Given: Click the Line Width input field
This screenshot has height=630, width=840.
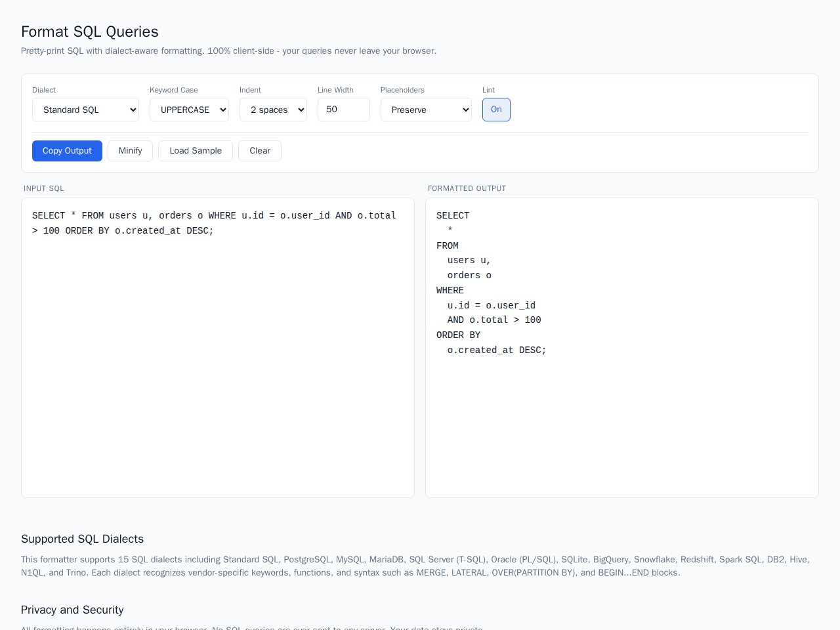Looking at the screenshot, I should 344,110.
